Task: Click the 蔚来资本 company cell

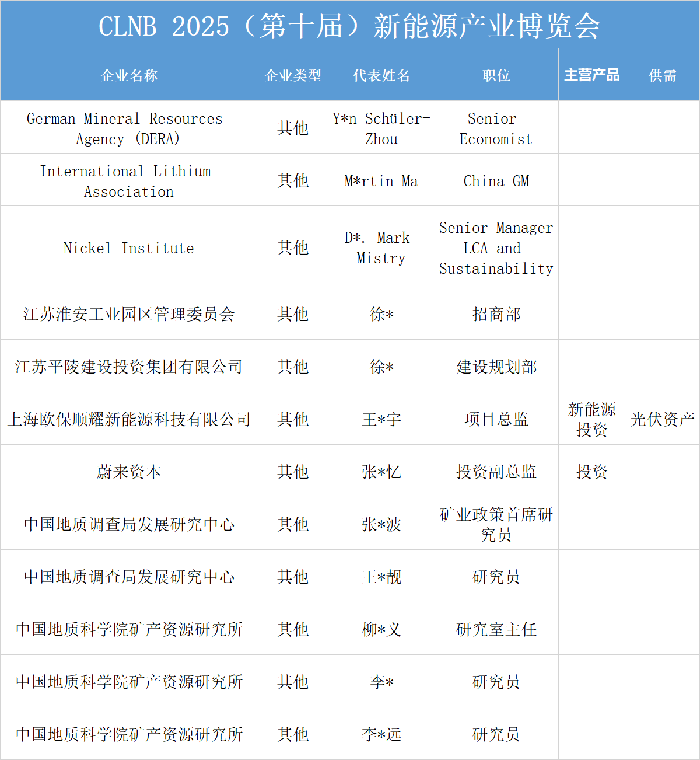Action: click(x=129, y=472)
